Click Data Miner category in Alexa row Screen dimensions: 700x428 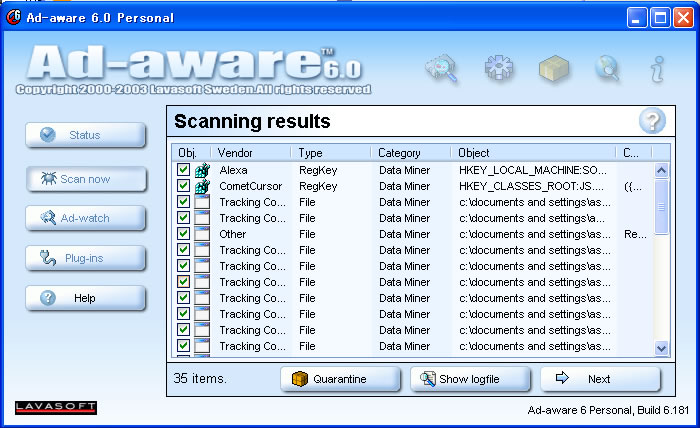coord(404,170)
